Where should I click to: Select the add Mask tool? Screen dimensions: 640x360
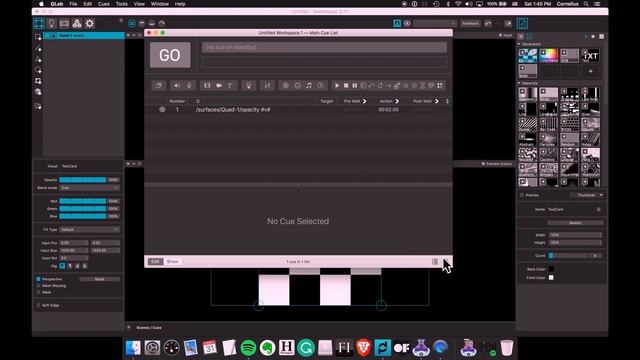(38, 81)
